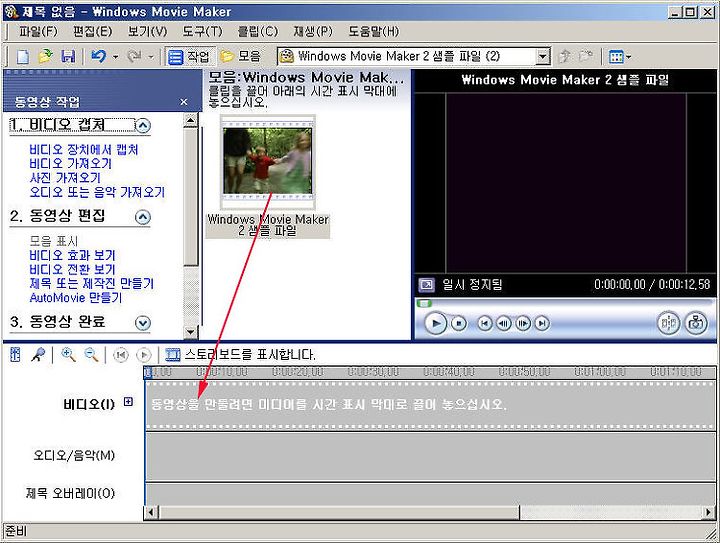
Task: Open the Views toolbar dropdown button
Action: tap(619, 57)
